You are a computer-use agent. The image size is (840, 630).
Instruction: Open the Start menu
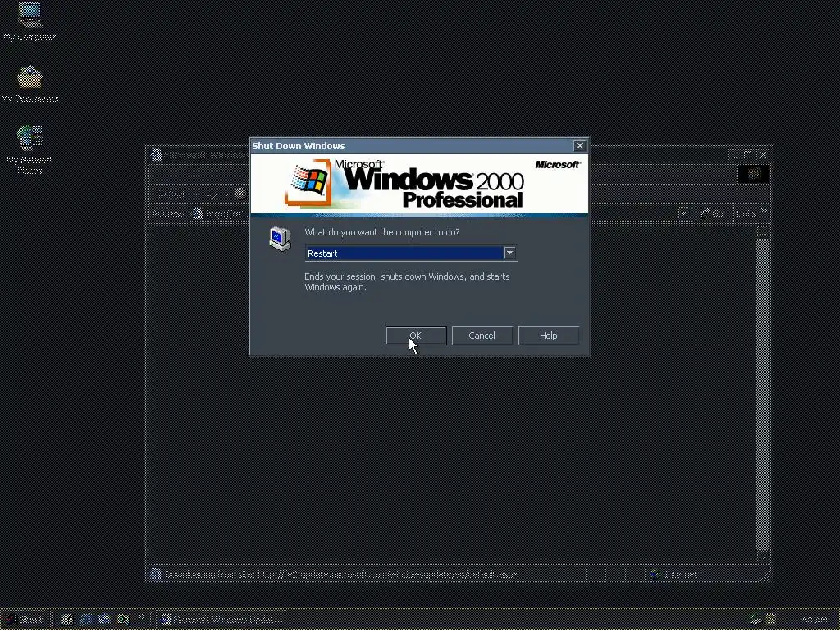[x=24, y=619]
